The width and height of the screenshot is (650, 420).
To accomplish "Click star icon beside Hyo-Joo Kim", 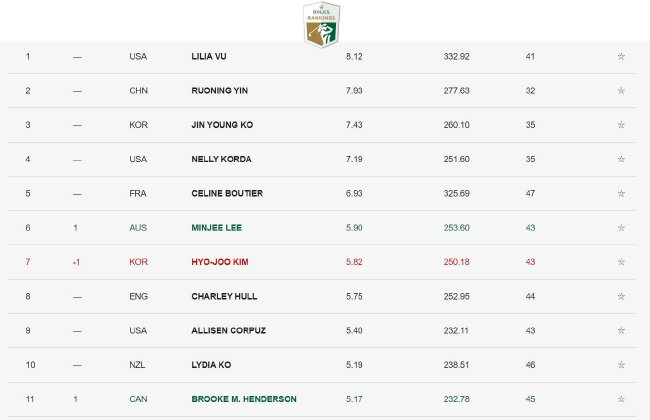I will [621, 262].
